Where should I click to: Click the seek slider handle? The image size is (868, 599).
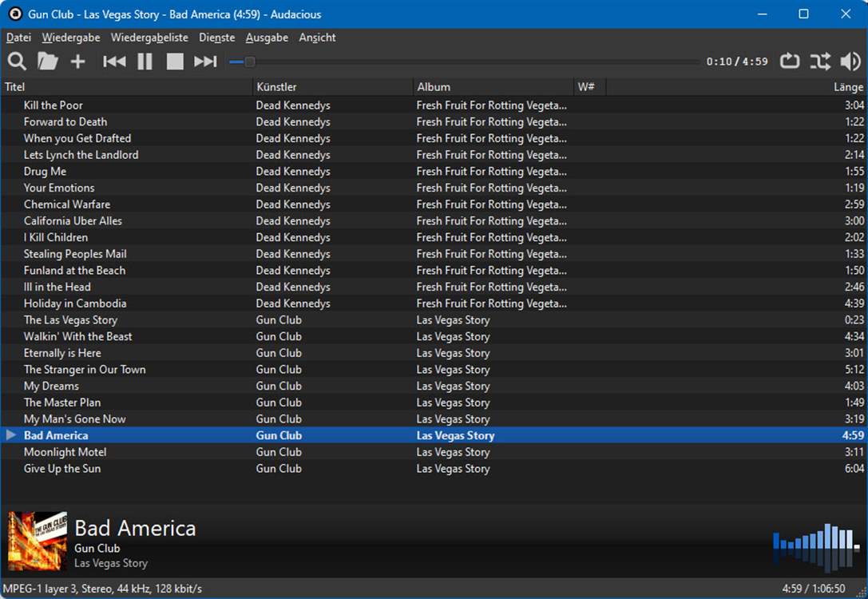250,61
